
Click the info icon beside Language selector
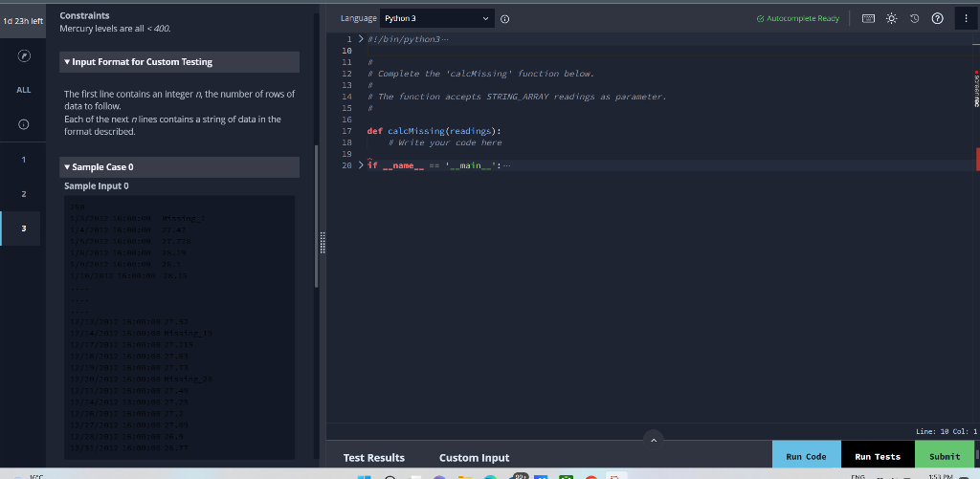(x=505, y=19)
